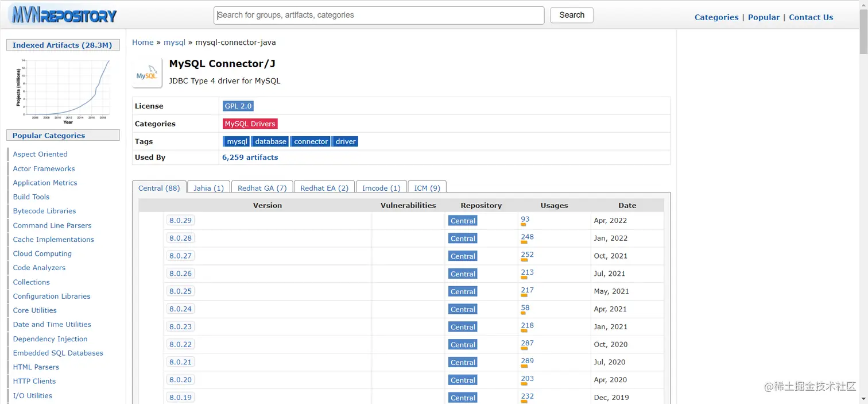Open the 287 usages link

tap(528, 343)
